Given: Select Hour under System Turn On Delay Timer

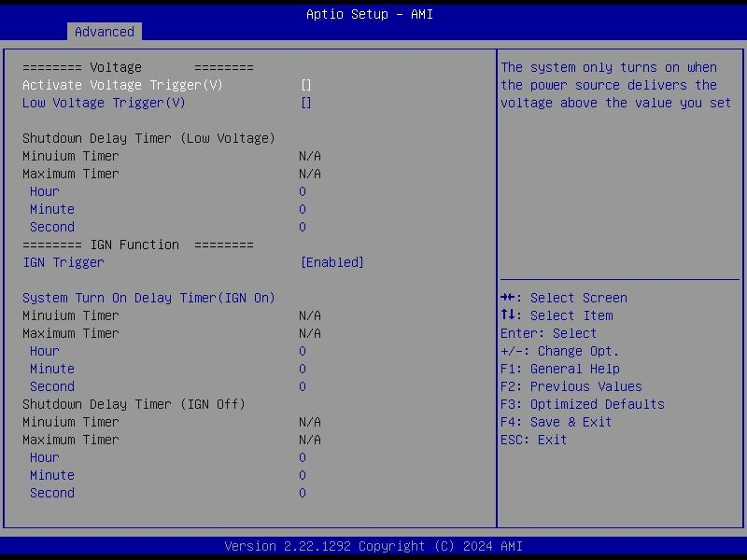Looking at the screenshot, I should (45, 351).
